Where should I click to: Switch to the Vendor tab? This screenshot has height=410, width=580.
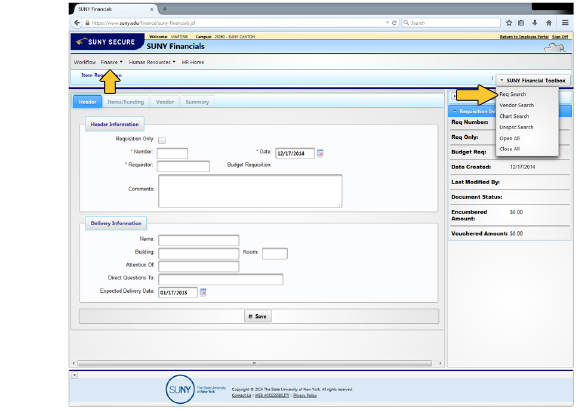pyautogui.click(x=165, y=102)
